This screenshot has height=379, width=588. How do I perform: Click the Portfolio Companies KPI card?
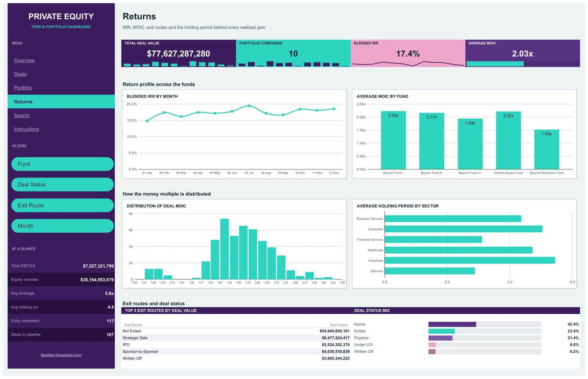click(293, 53)
